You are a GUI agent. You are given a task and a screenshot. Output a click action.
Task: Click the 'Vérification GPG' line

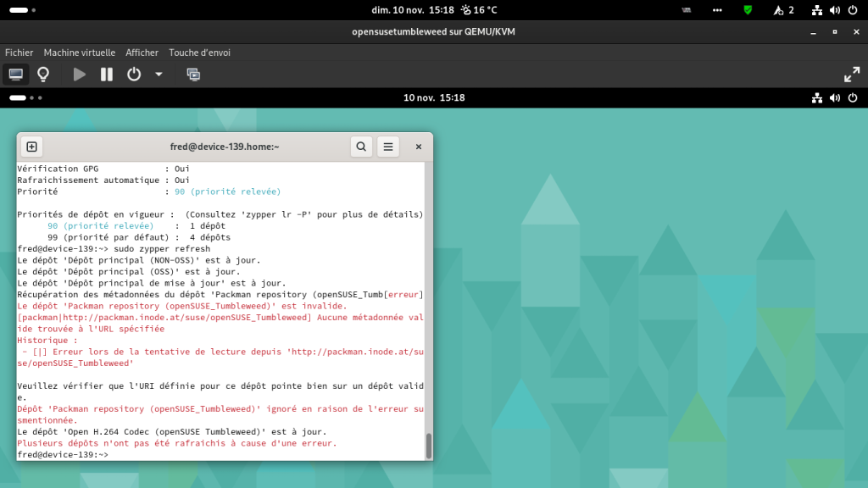pos(103,169)
